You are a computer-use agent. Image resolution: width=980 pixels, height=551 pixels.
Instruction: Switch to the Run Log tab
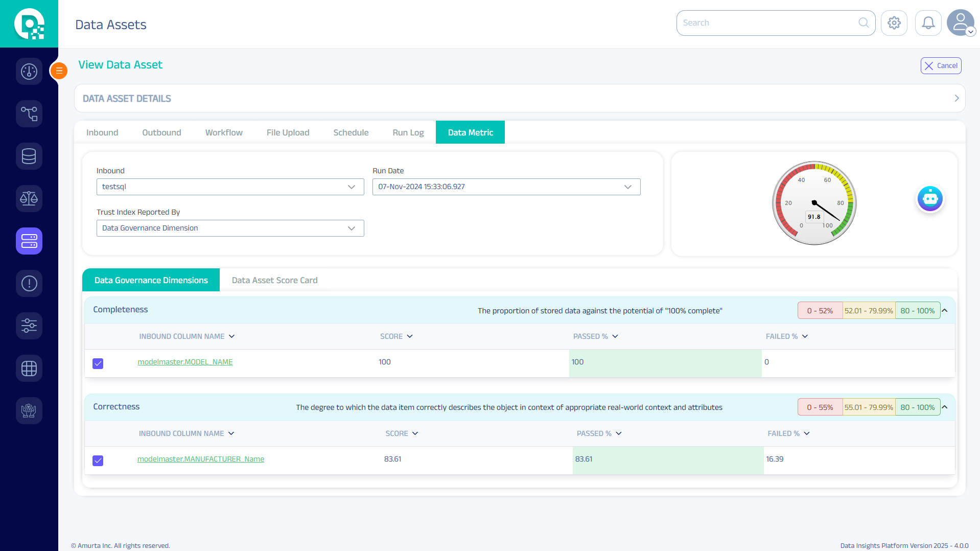408,132
